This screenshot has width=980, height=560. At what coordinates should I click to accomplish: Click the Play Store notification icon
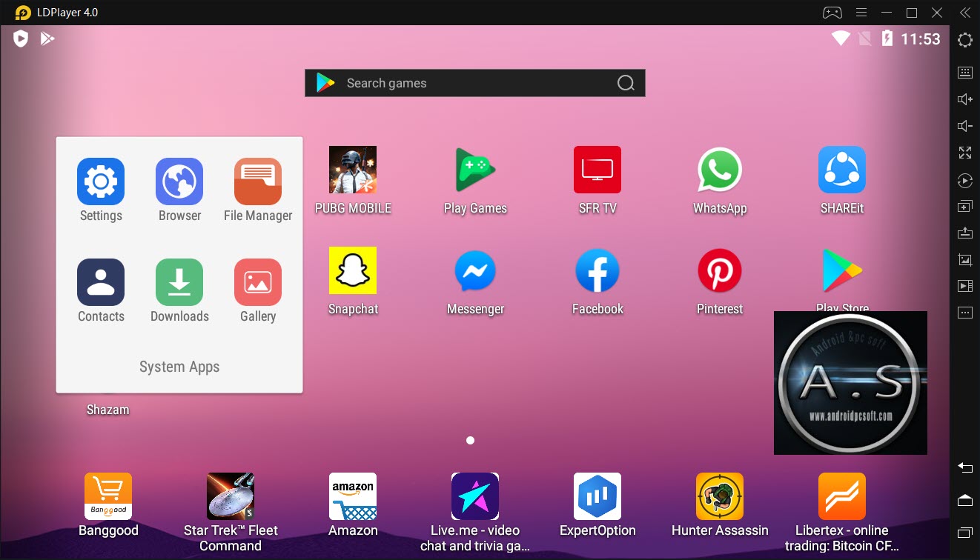(x=47, y=39)
